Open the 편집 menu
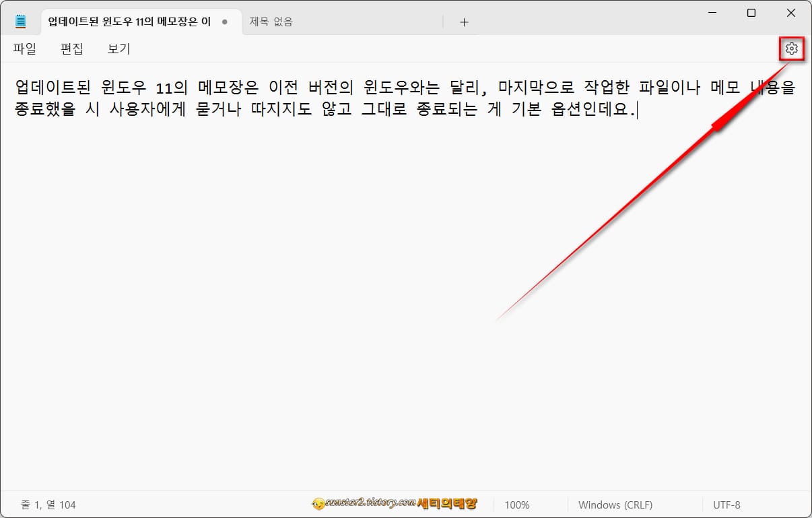This screenshot has height=518, width=812. click(x=71, y=48)
